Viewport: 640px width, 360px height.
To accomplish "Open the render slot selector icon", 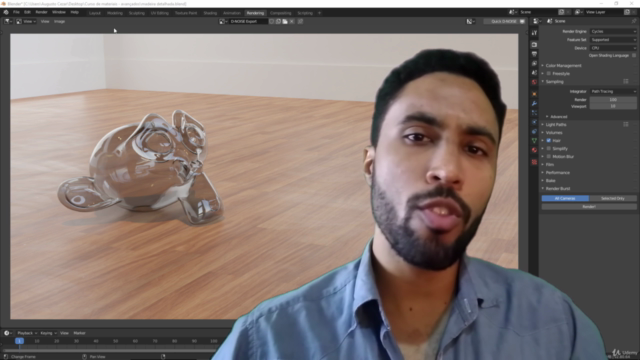I will coord(470,21).
